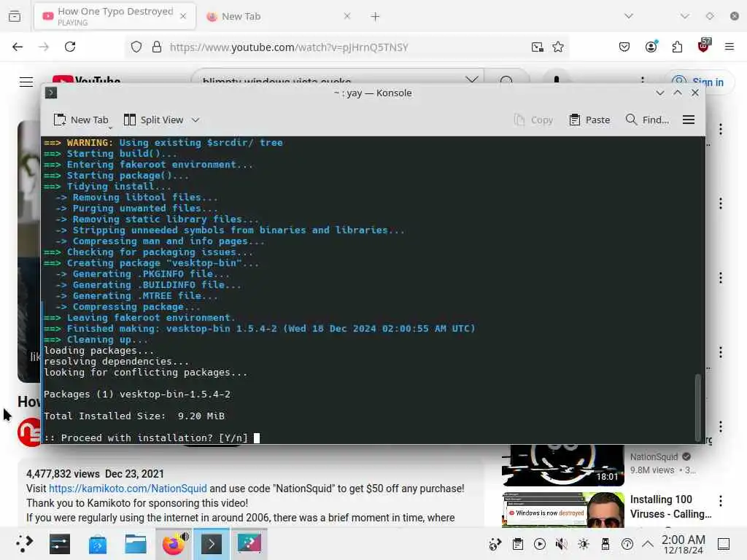Click the Konsole keep-above caret button
Image resolution: width=747 pixels, height=560 pixels.
(678, 93)
